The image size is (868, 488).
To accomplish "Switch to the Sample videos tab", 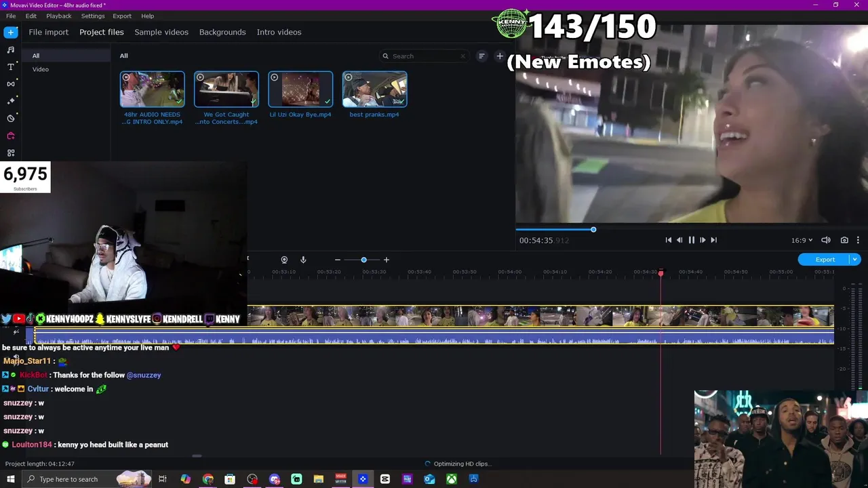I will [x=161, y=32].
